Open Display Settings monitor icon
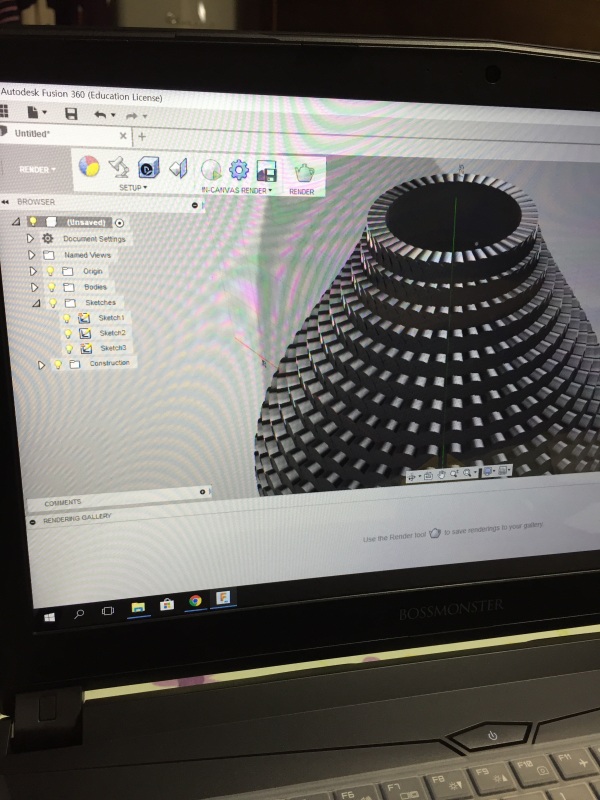 click(x=487, y=471)
